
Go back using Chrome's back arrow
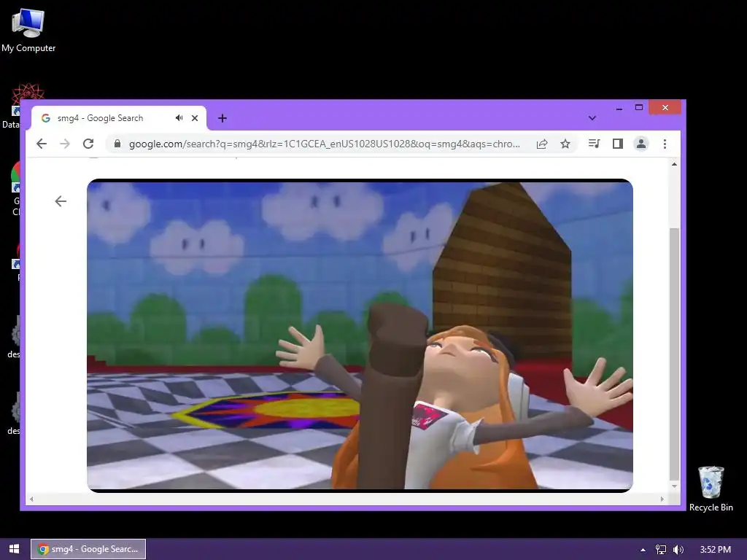42,144
